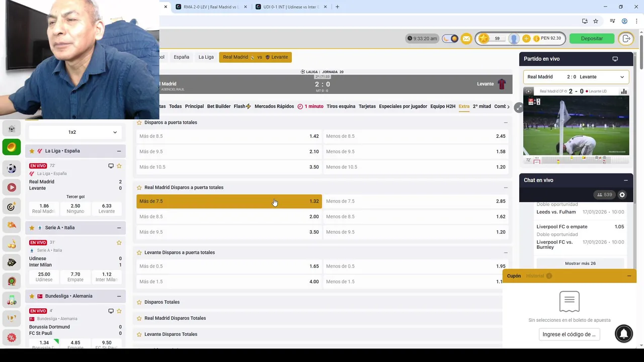Star the Levante Disparos a puerta totales market
Viewport: 644px width, 362px height.
(x=139, y=252)
